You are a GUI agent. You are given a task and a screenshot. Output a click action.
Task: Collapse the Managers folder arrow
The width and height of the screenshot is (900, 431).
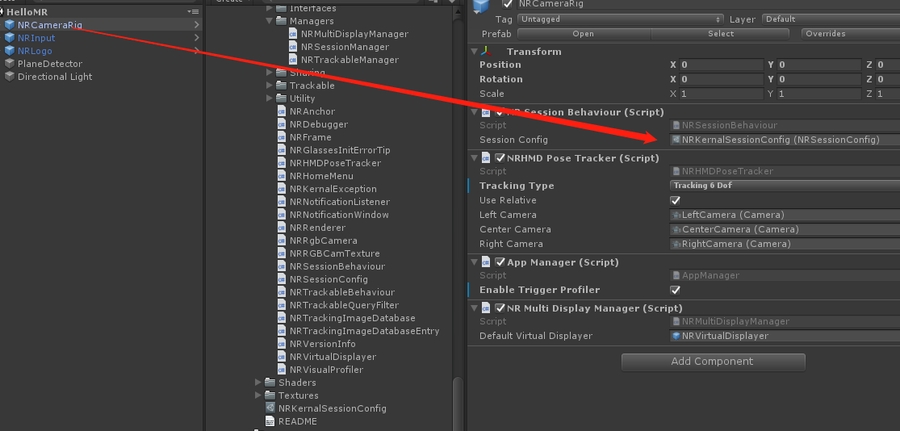[x=269, y=20]
